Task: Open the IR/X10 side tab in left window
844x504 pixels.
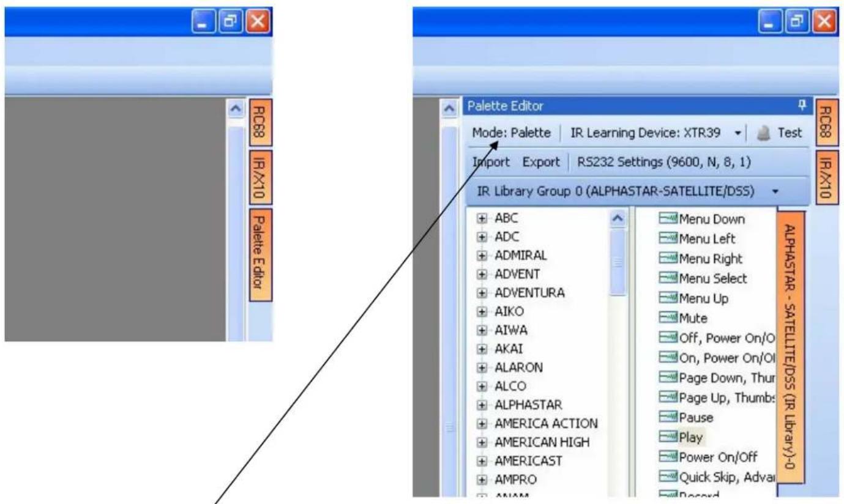Action: coord(261,177)
